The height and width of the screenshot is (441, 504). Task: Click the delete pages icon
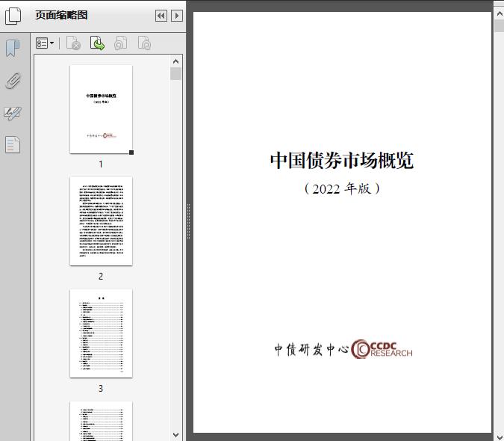[x=73, y=43]
